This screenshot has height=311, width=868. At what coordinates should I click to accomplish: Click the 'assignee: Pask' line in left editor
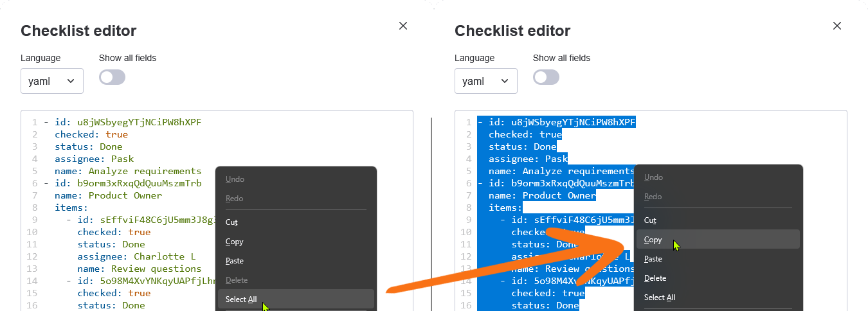click(95, 159)
